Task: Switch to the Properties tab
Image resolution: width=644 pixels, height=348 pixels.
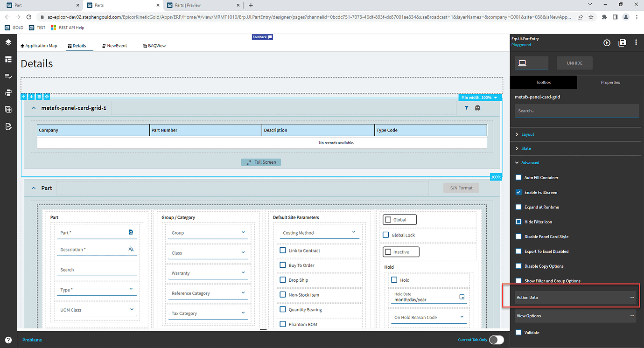Action: tap(610, 82)
